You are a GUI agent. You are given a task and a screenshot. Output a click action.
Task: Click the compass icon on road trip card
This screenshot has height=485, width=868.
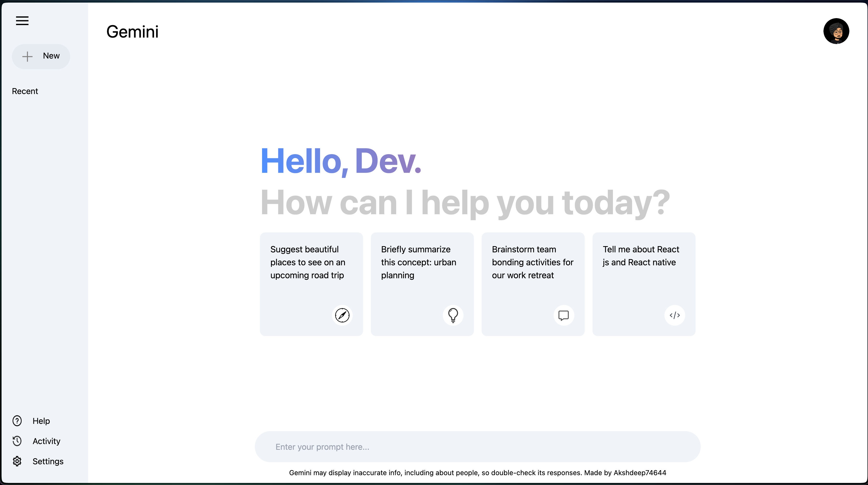click(342, 315)
